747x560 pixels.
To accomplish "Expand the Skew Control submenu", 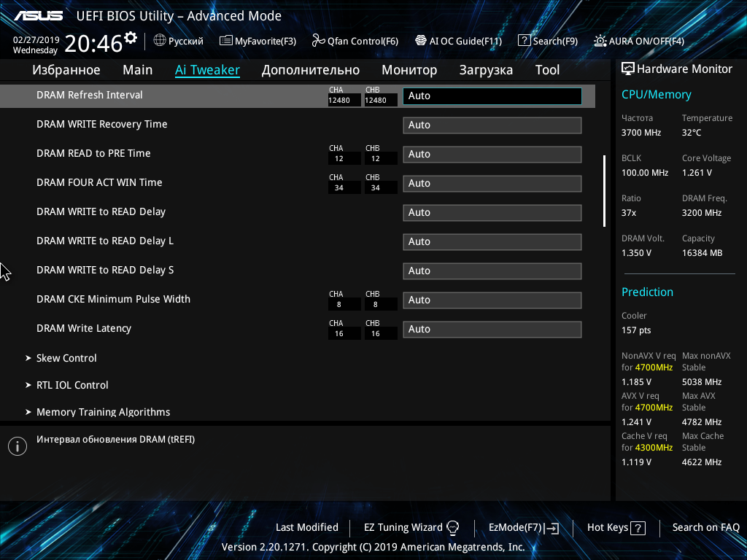I will click(x=66, y=358).
